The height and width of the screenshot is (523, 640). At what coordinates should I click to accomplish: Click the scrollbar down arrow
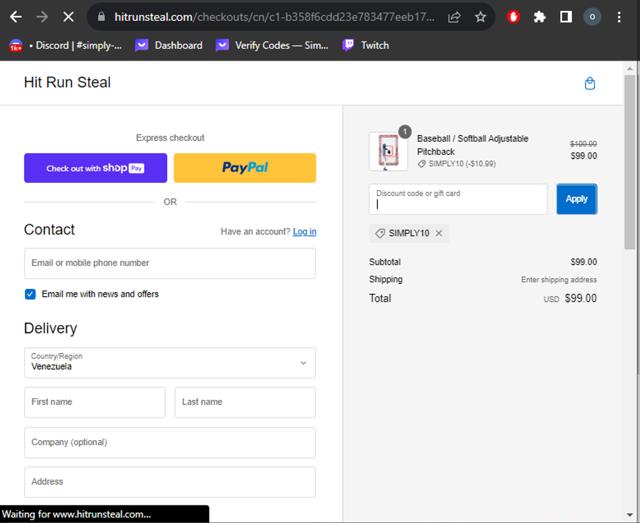[630, 515]
